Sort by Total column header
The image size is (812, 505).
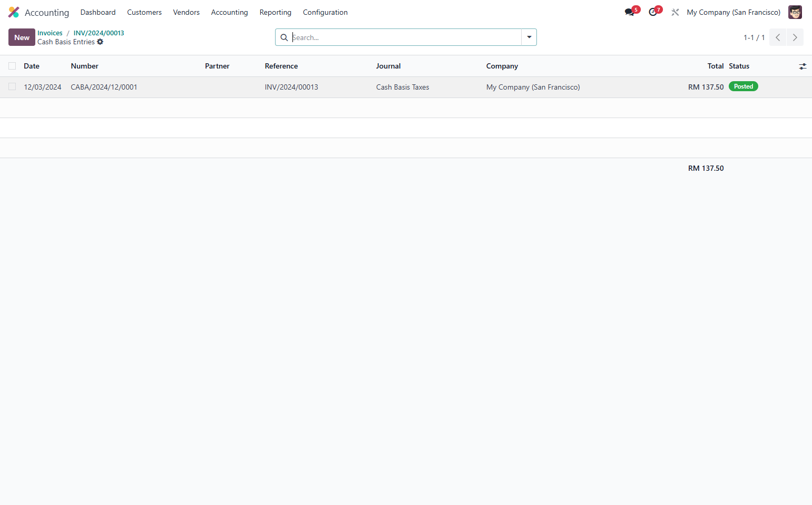coord(716,66)
